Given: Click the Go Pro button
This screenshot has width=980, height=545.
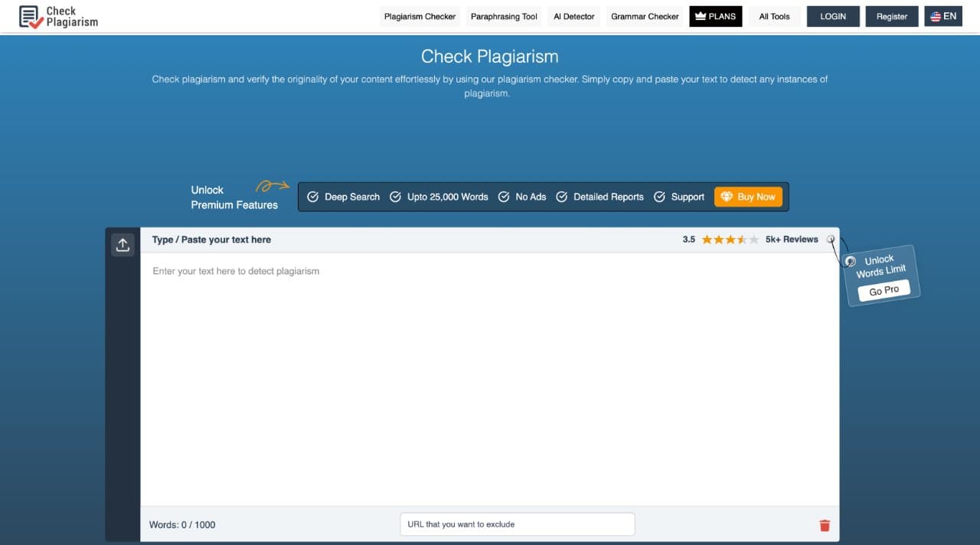Looking at the screenshot, I should [x=884, y=291].
